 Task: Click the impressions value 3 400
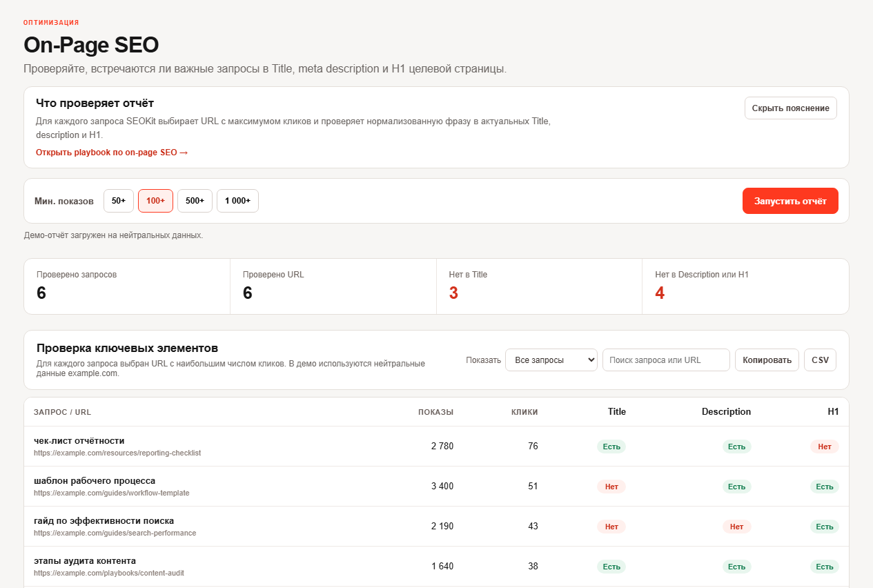[442, 487]
